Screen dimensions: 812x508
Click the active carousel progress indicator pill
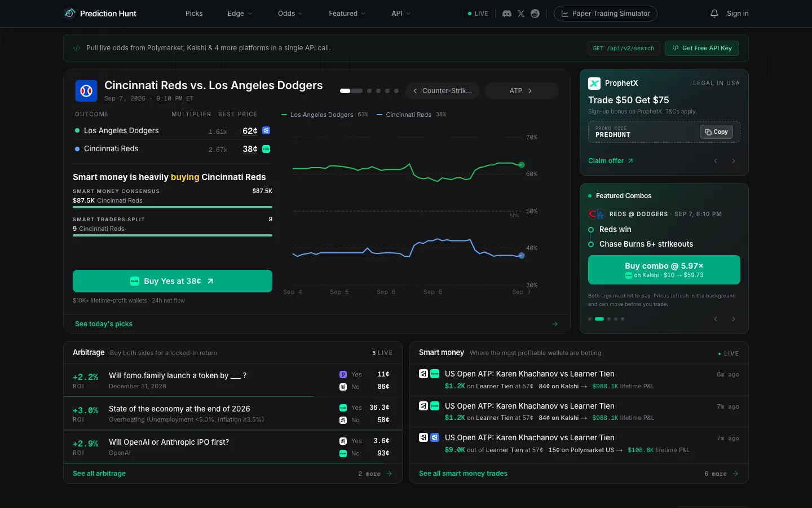[x=351, y=91]
